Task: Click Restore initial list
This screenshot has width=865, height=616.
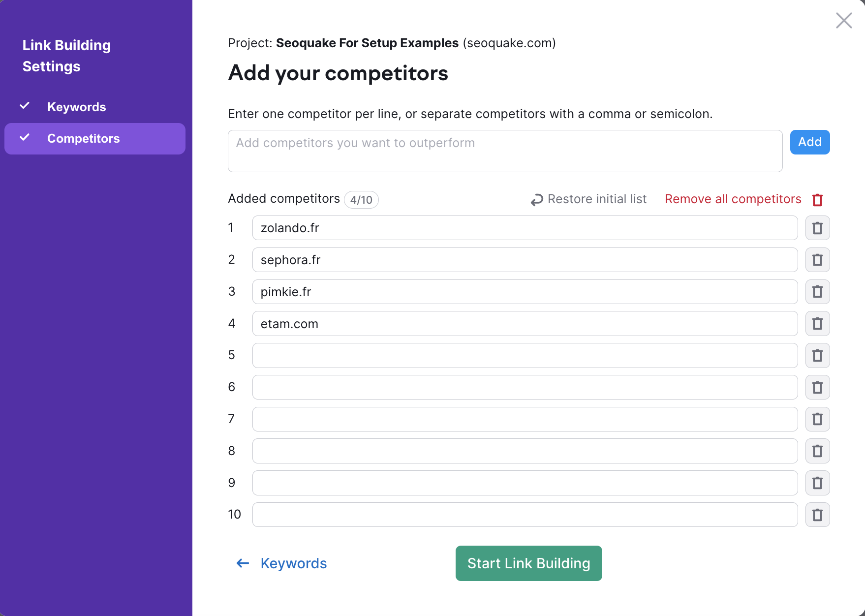Action: pos(588,199)
